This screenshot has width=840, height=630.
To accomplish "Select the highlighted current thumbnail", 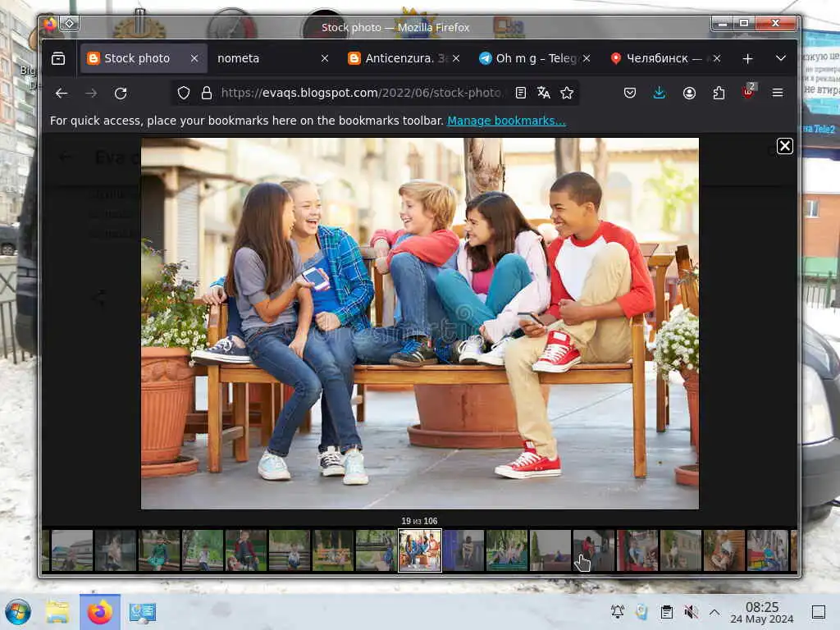I will pos(420,550).
